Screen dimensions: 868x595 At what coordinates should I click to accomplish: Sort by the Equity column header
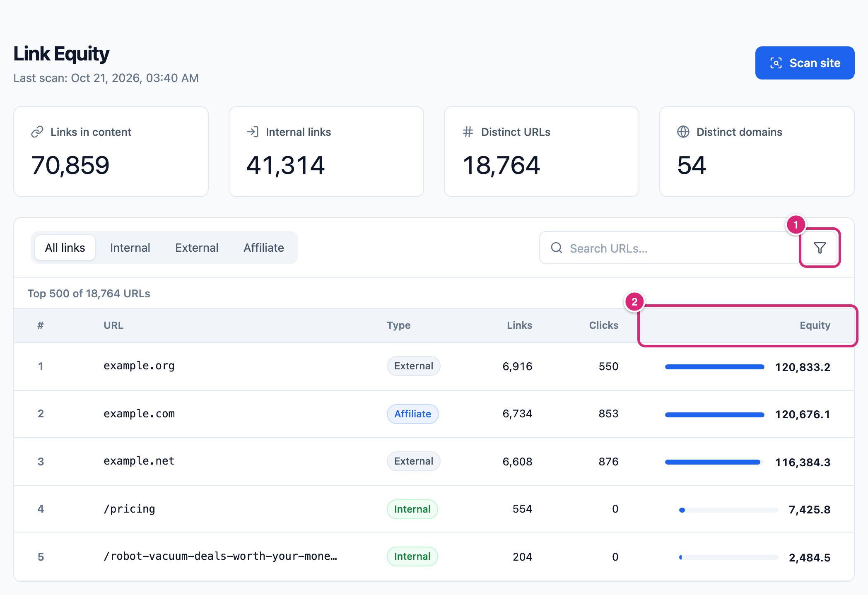pyautogui.click(x=815, y=325)
